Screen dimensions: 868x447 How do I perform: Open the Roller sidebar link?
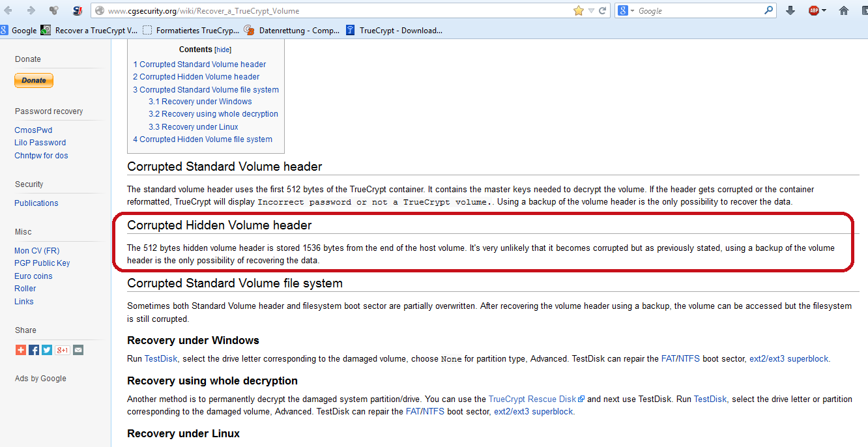pos(25,289)
